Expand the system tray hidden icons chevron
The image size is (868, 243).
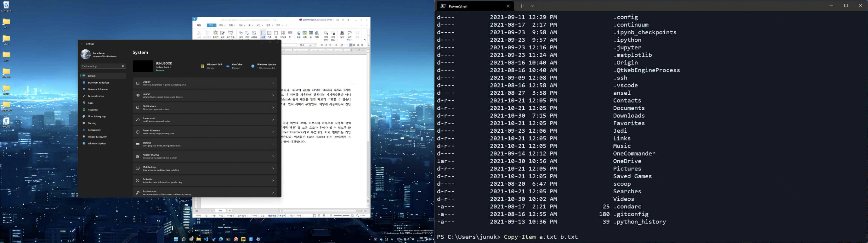click(370, 239)
